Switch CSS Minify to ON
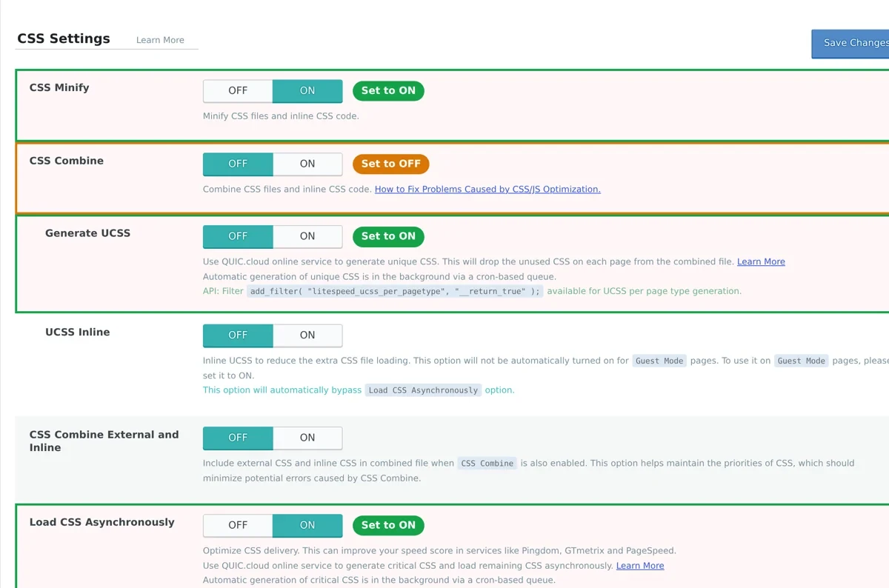This screenshot has height=588, width=889. (307, 91)
